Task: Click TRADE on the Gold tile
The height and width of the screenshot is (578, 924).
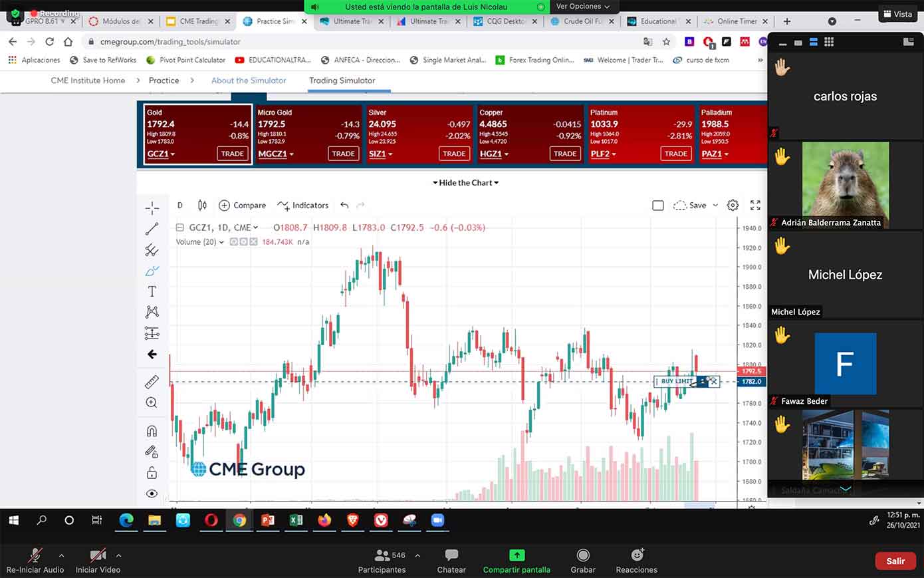Action: (232, 154)
